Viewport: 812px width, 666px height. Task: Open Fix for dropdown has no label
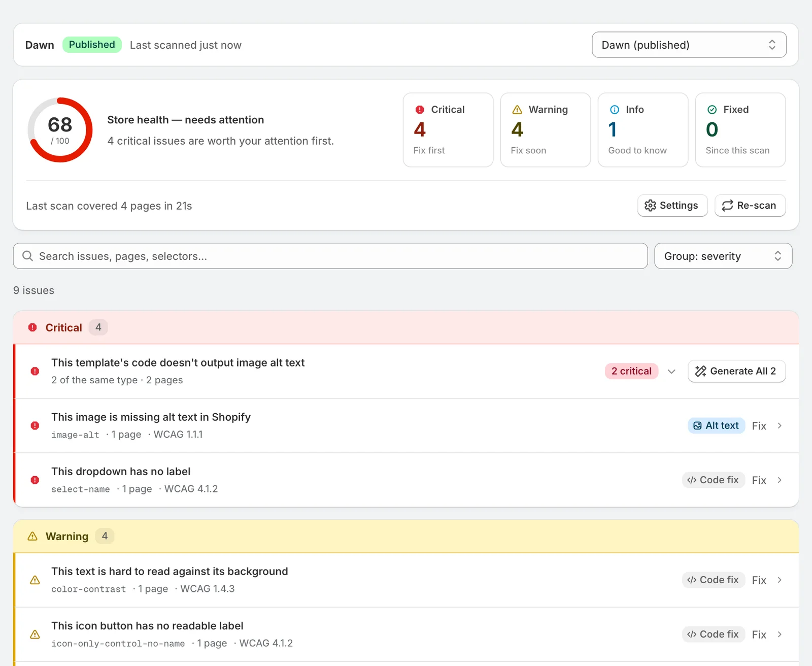[759, 480]
